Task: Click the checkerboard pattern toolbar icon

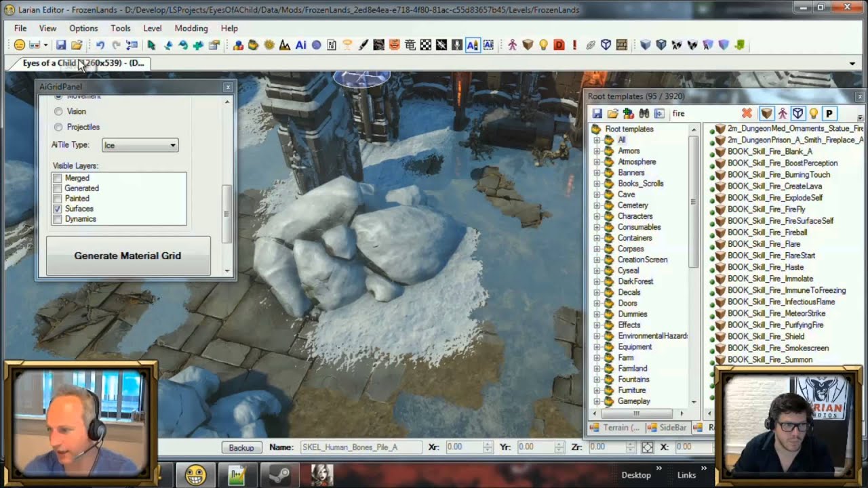Action: pos(426,45)
